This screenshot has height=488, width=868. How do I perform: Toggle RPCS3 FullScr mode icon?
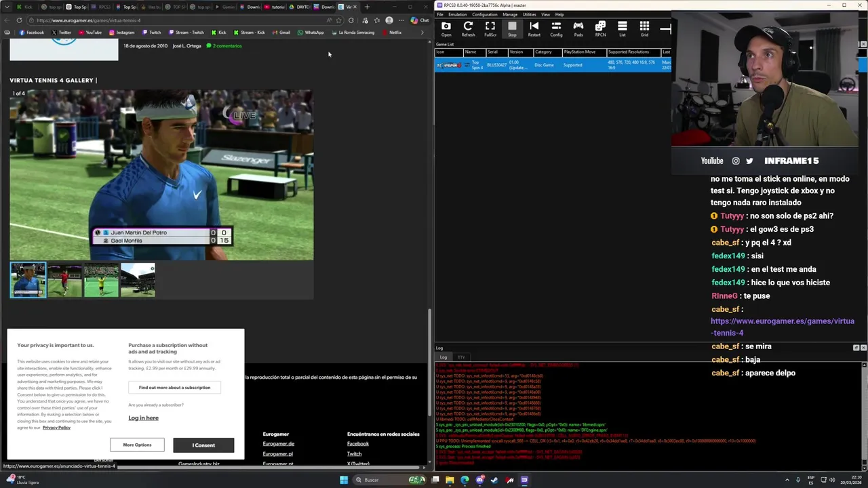coord(490,28)
